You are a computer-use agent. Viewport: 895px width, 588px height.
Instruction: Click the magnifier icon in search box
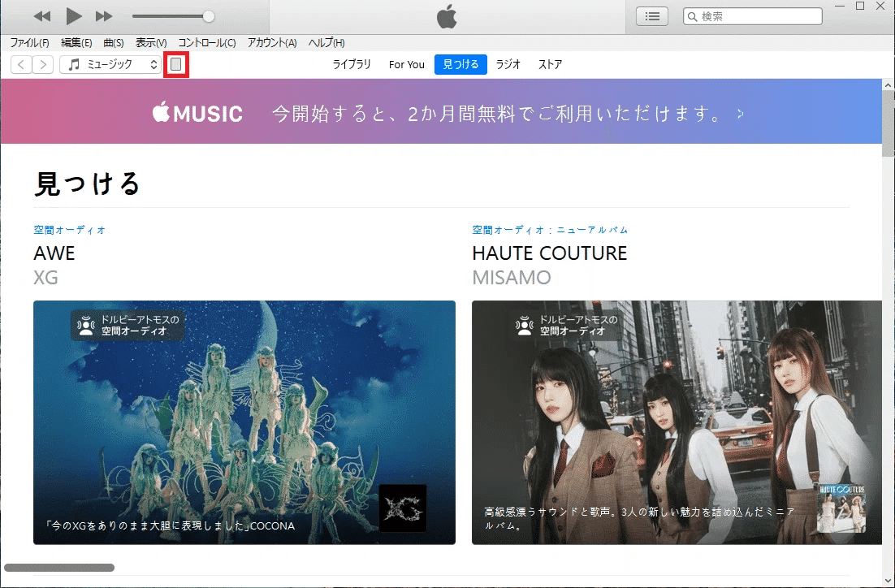pos(692,16)
